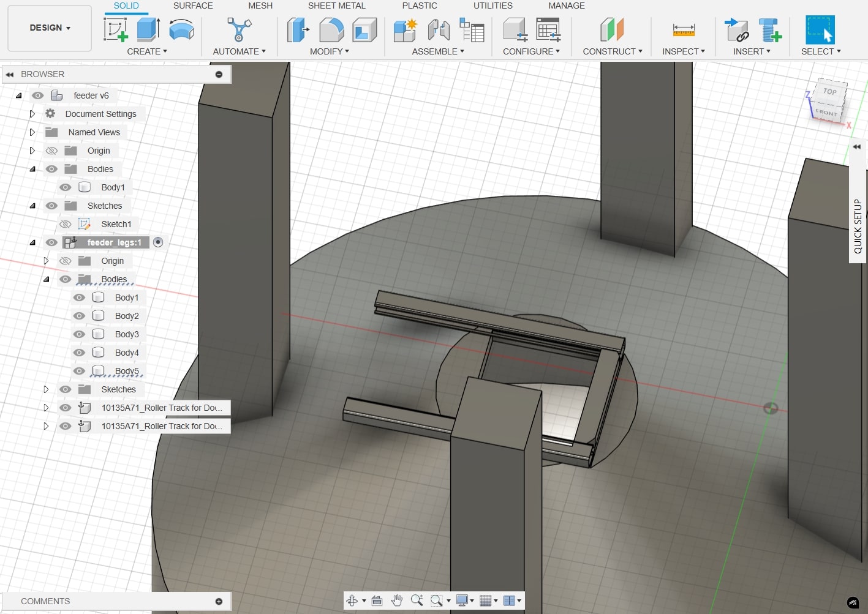Screen dimensions: 868x614
Task: Collapse the top-level Sketches folder
Action: 32,206
